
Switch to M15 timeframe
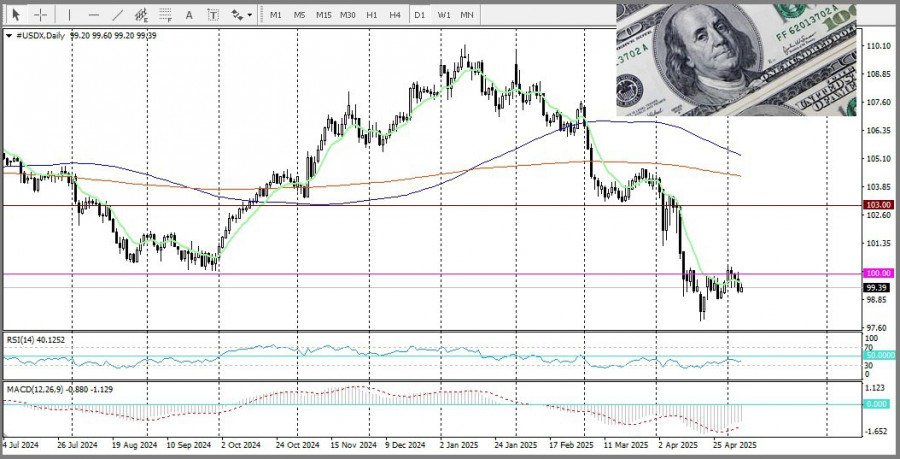(323, 15)
